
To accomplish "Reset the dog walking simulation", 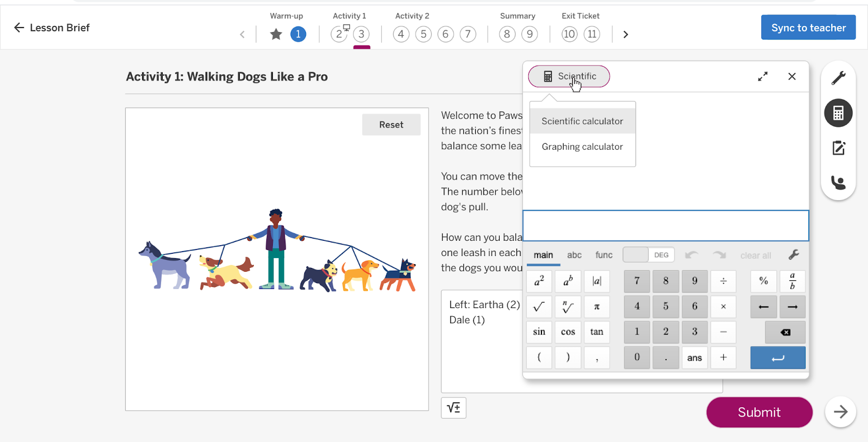I will pyautogui.click(x=391, y=125).
